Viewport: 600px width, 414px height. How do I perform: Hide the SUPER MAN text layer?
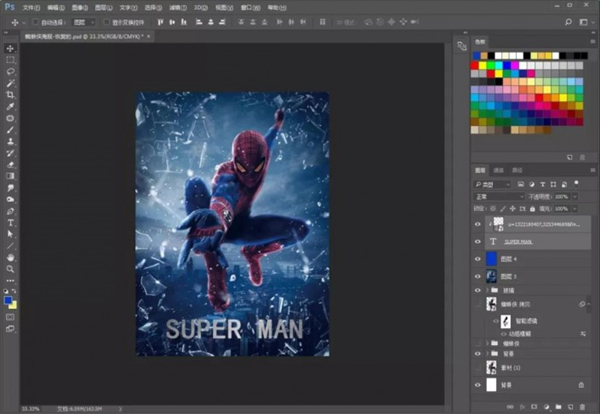(x=476, y=241)
